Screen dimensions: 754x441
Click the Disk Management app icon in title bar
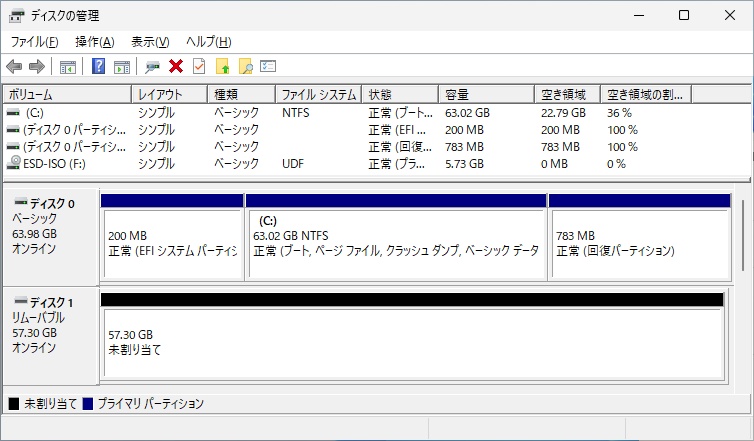point(16,16)
